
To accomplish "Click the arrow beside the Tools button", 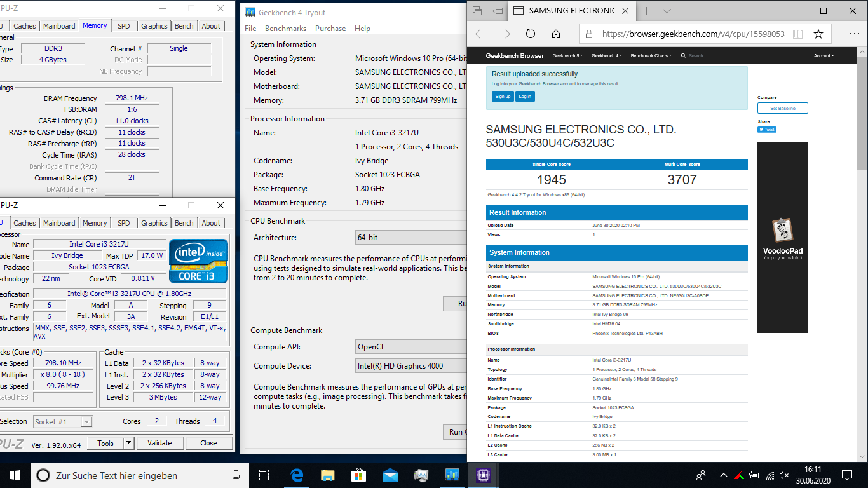I will point(128,443).
